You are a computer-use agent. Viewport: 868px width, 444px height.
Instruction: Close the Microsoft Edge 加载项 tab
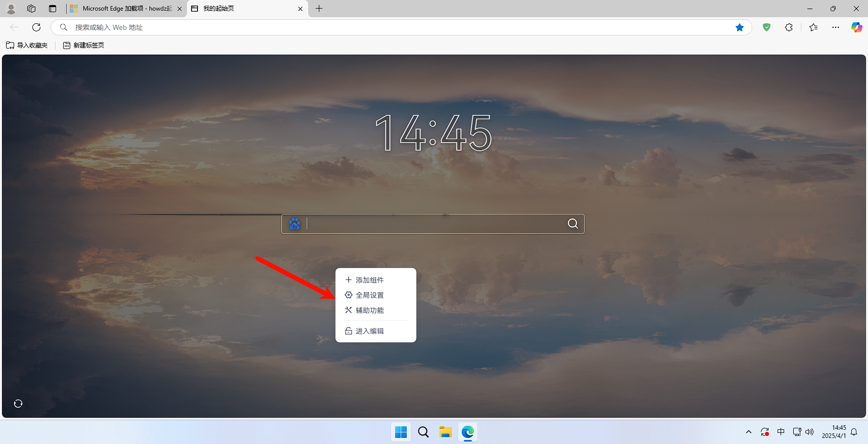click(179, 9)
